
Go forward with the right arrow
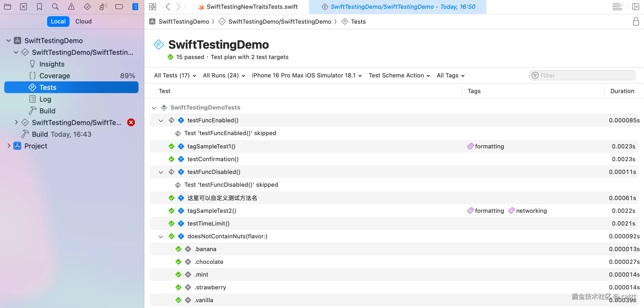178,7
